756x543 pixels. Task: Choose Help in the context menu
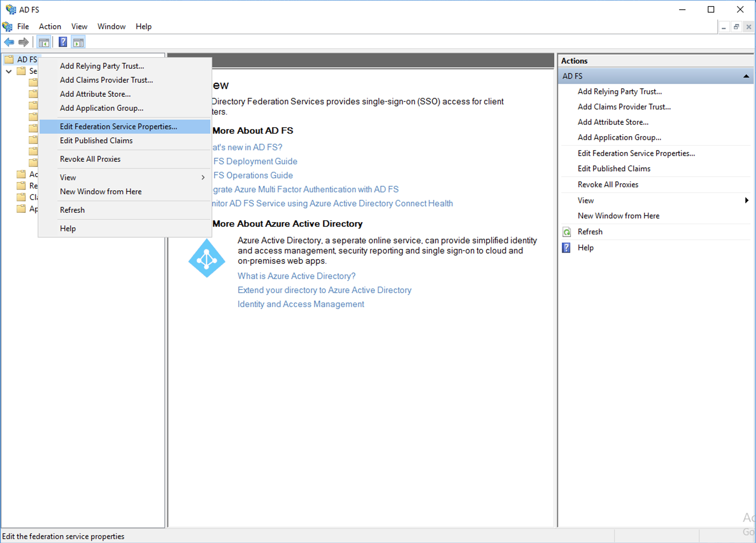[125, 229]
